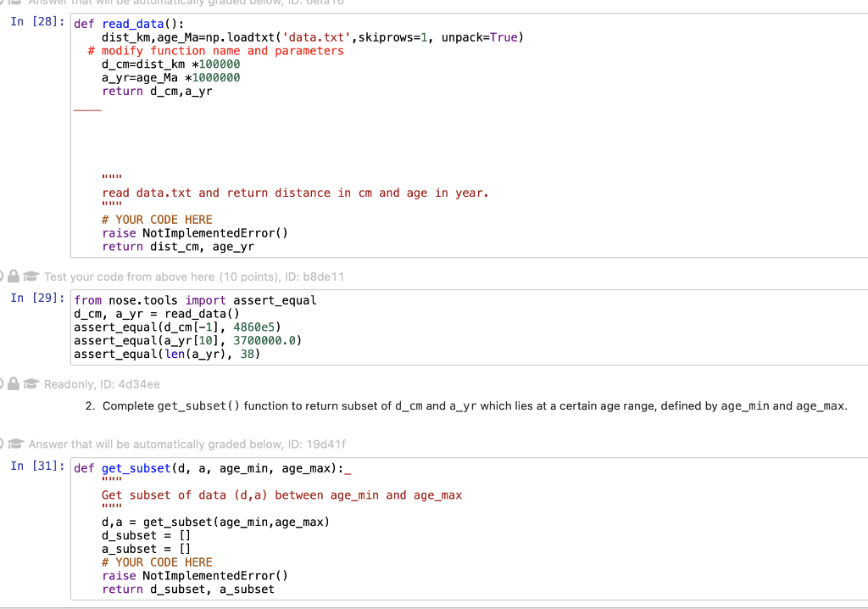The width and height of the screenshot is (868, 609).
Task: Select the 'In [28]:' cell prompt
Action: click(x=35, y=22)
